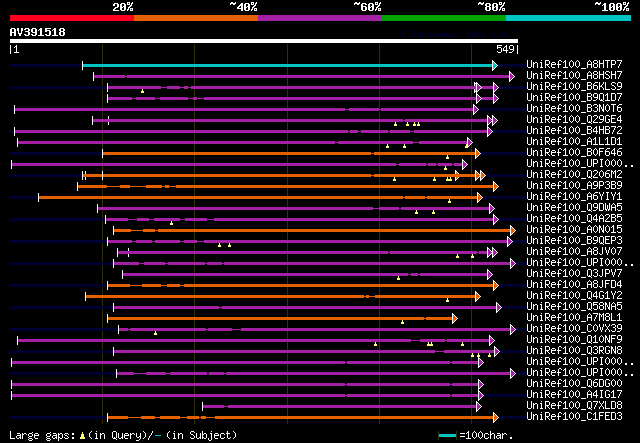
Task: Select the UniRef100_C0VX39 label
Action: (x=574, y=329)
